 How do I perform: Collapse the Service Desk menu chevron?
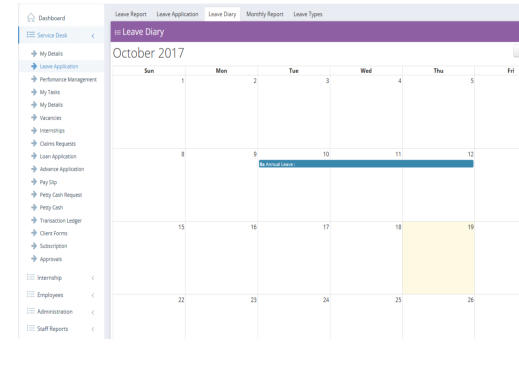[93, 36]
